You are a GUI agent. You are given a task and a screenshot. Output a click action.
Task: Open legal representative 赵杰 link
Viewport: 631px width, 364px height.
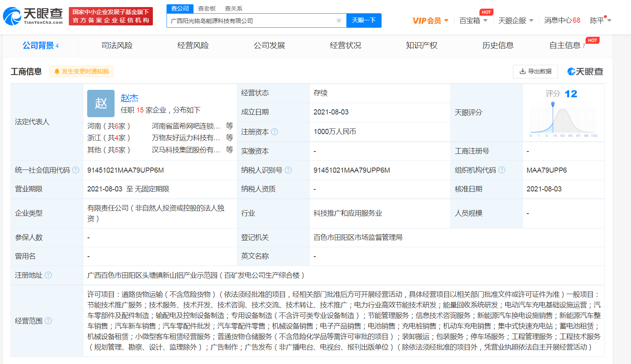click(x=129, y=98)
